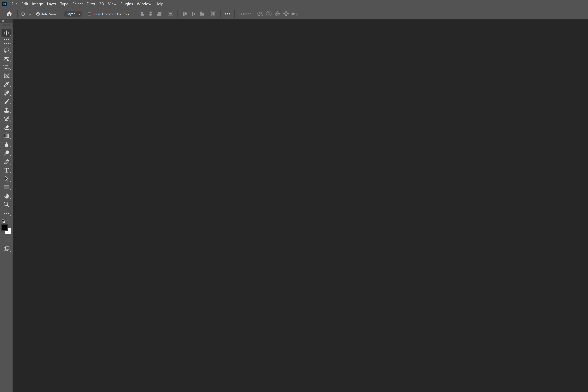Image resolution: width=588 pixels, height=392 pixels.
Task: Select the Eraser tool
Action: tap(7, 127)
